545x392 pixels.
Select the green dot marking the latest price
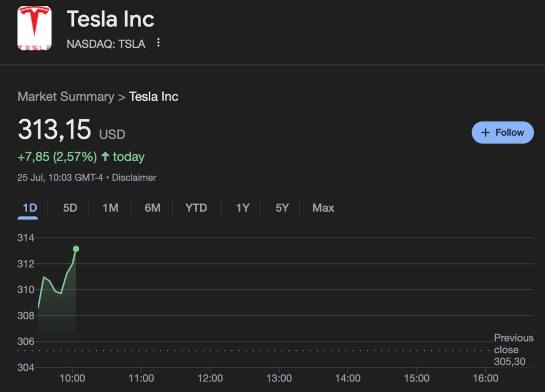pos(77,248)
